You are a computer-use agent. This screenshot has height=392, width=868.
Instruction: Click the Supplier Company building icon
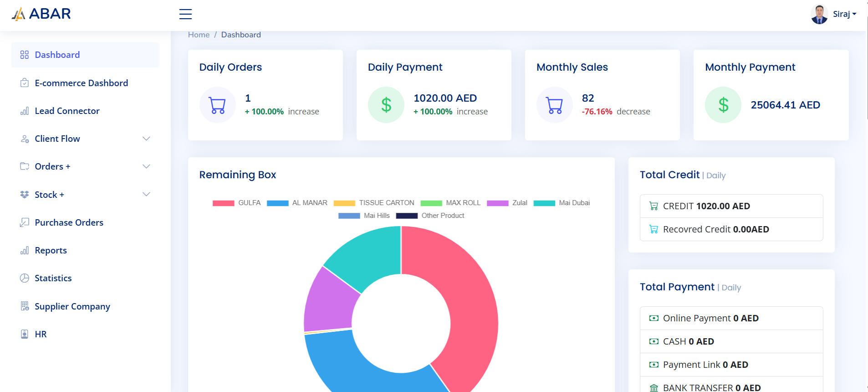coord(25,306)
